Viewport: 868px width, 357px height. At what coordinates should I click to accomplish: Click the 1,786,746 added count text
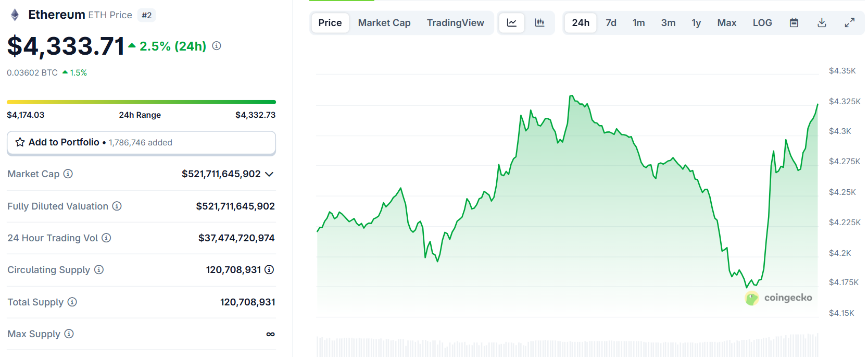(140, 143)
